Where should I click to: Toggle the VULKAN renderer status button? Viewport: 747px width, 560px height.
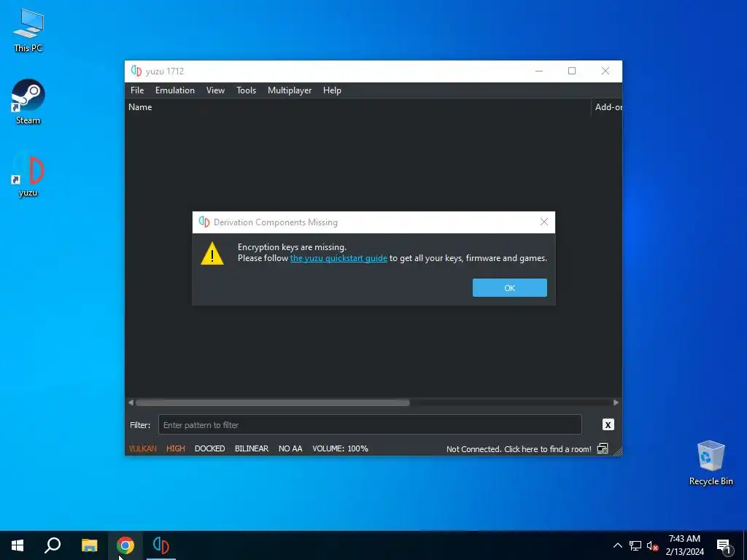click(x=142, y=448)
